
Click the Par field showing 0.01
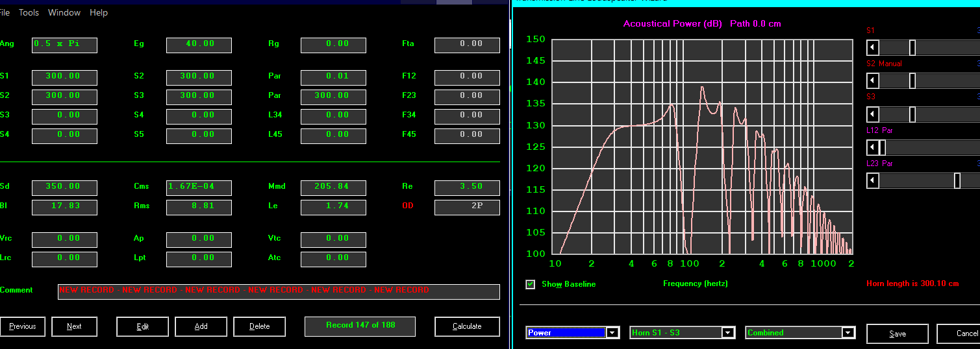[x=333, y=77]
